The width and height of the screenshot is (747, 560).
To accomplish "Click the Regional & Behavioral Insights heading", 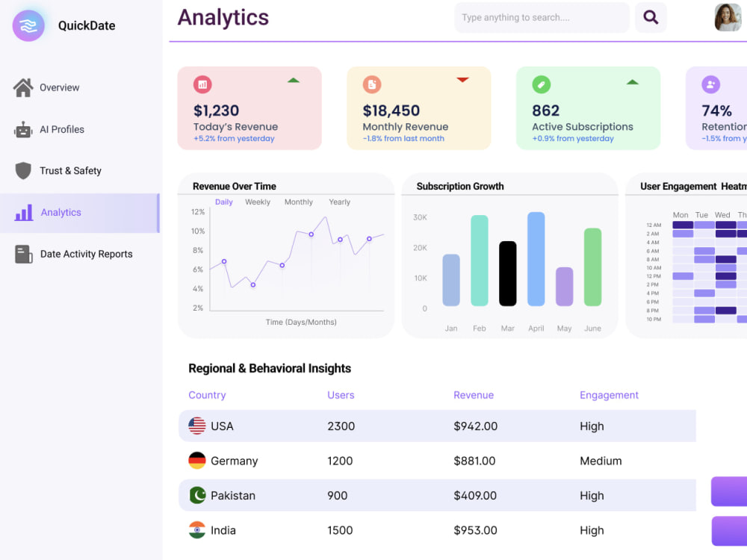I will pyautogui.click(x=270, y=368).
